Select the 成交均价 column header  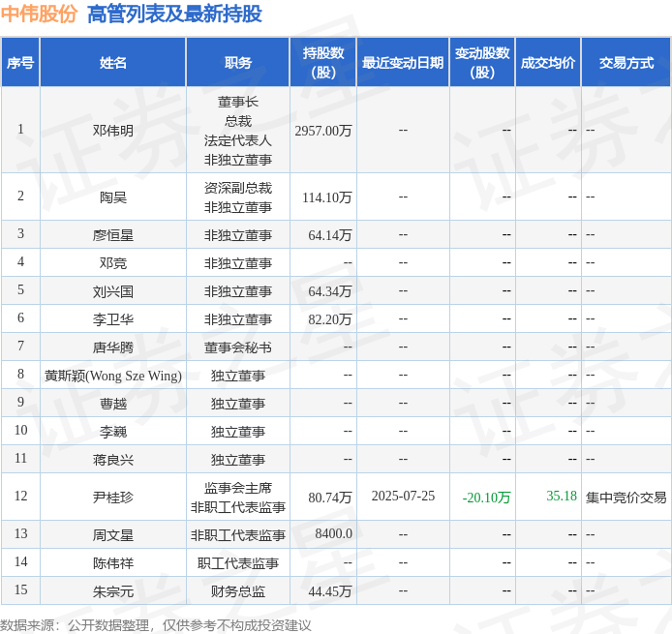click(x=548, y=63)
